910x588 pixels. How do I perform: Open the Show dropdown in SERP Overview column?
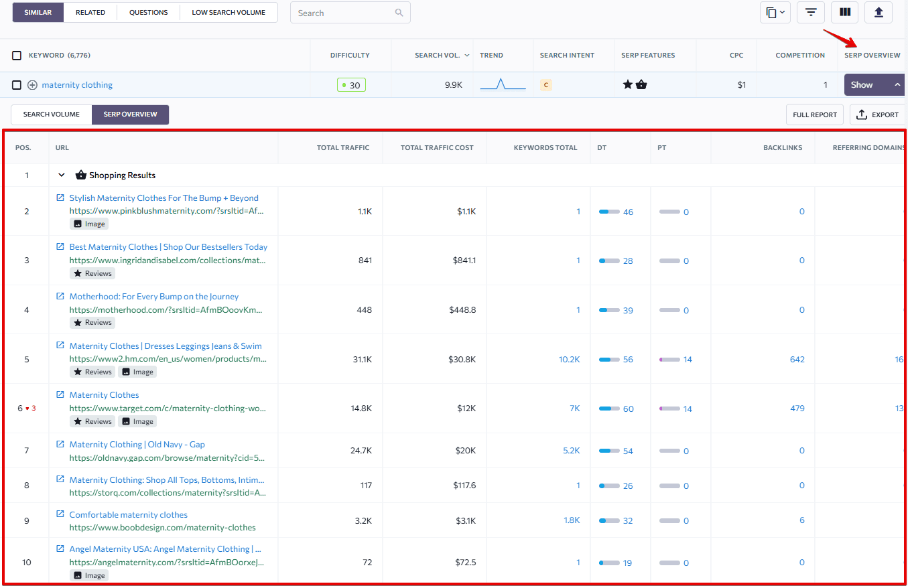coord(874,85)
